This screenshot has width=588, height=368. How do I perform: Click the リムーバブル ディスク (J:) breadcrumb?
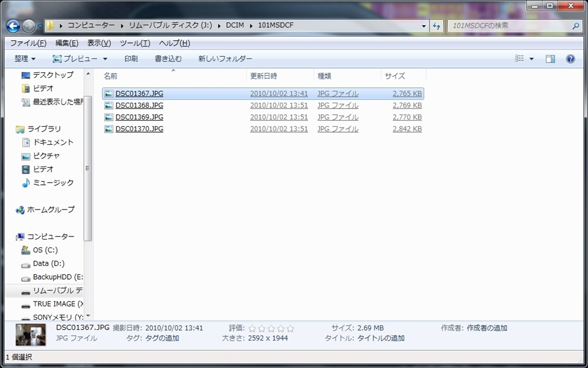[x=171, y=25]
